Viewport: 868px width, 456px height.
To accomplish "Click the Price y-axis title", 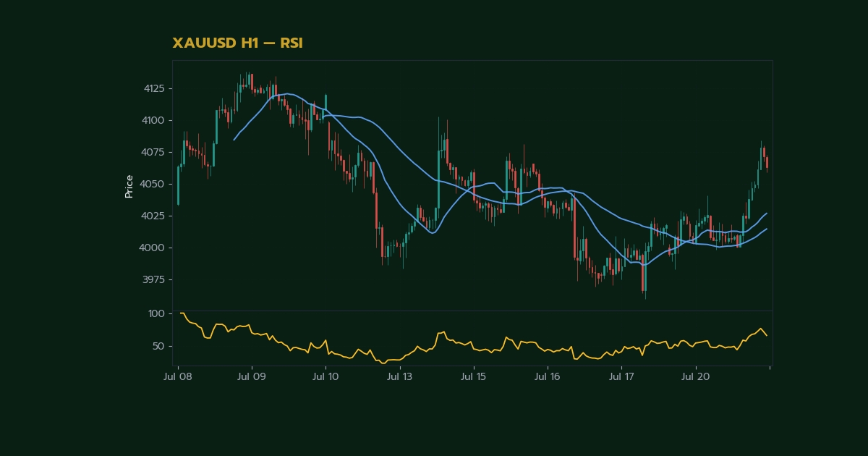I will [129, 186].
